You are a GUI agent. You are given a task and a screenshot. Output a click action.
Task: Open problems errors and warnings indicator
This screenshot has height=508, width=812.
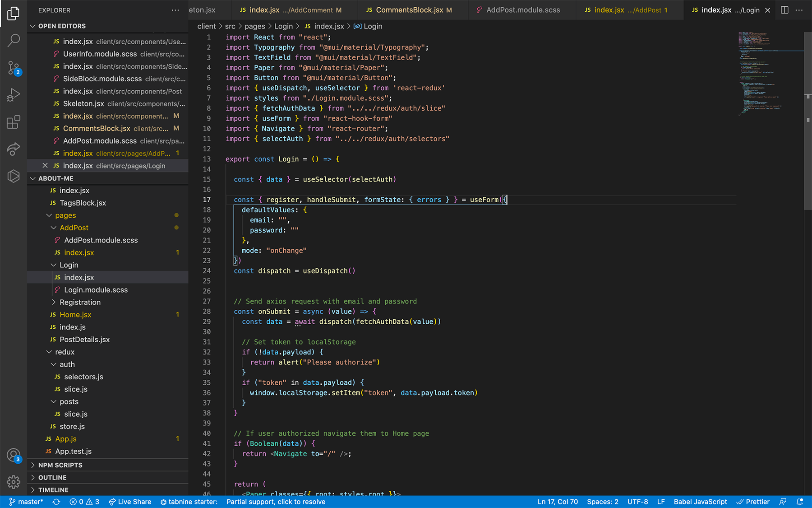[x=84, y=502]
